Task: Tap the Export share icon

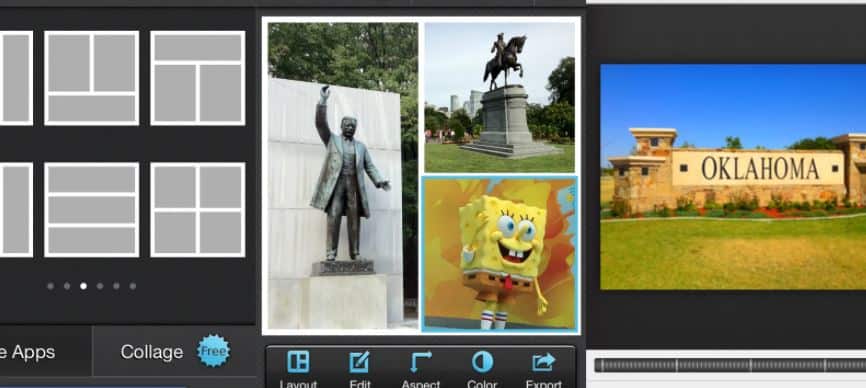Action: (x=543, y=362)
